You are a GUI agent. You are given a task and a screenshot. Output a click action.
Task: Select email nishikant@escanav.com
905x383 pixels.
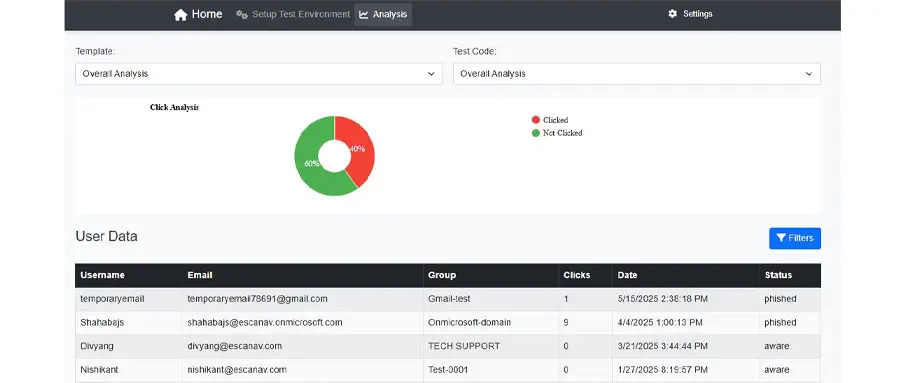(237, 370)
